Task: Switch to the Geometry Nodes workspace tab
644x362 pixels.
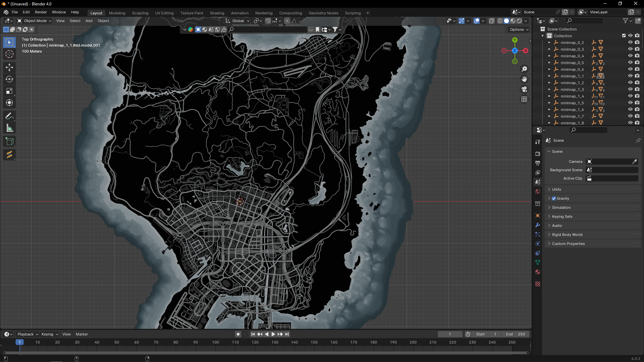Action: [x=323, y=13]
